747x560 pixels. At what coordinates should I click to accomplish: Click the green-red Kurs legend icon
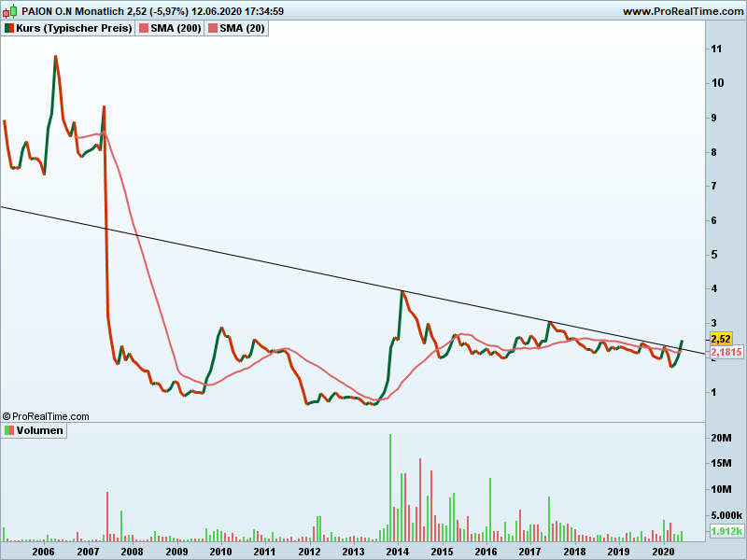[9, 29]
